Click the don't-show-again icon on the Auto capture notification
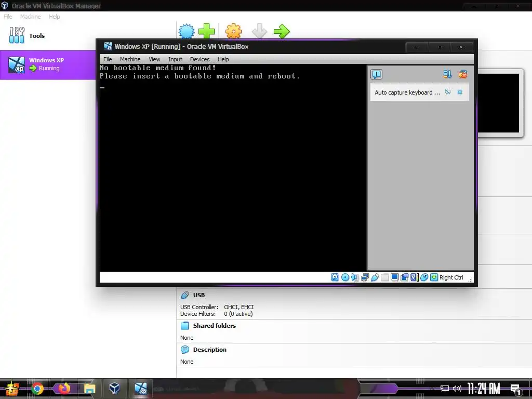Image resolution: width=532 pixels, height=399 pixels. tap(448, 92)
